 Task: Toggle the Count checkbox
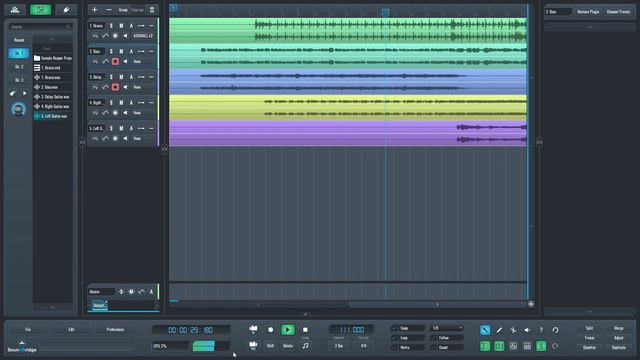pos(433,348)
